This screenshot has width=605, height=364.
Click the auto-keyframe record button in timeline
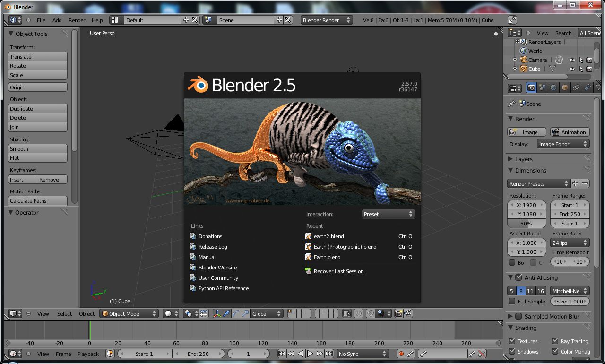tap(401, 354)
